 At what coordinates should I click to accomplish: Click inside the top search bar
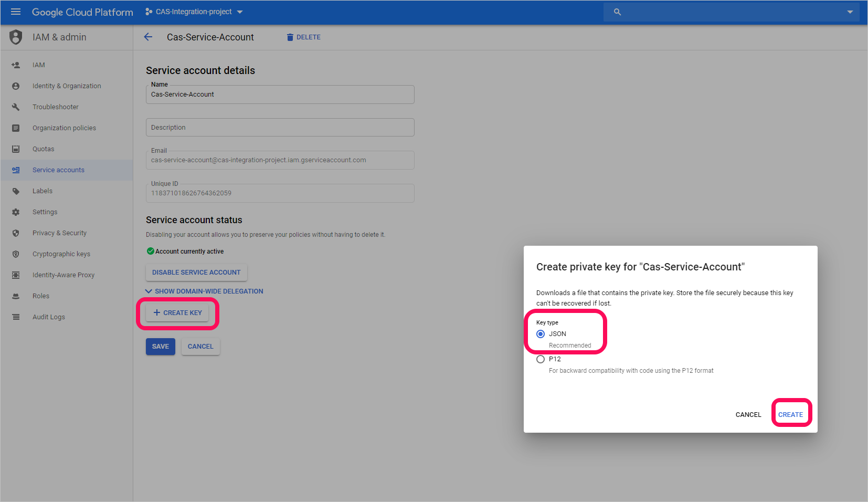click(x=731, y=12)
